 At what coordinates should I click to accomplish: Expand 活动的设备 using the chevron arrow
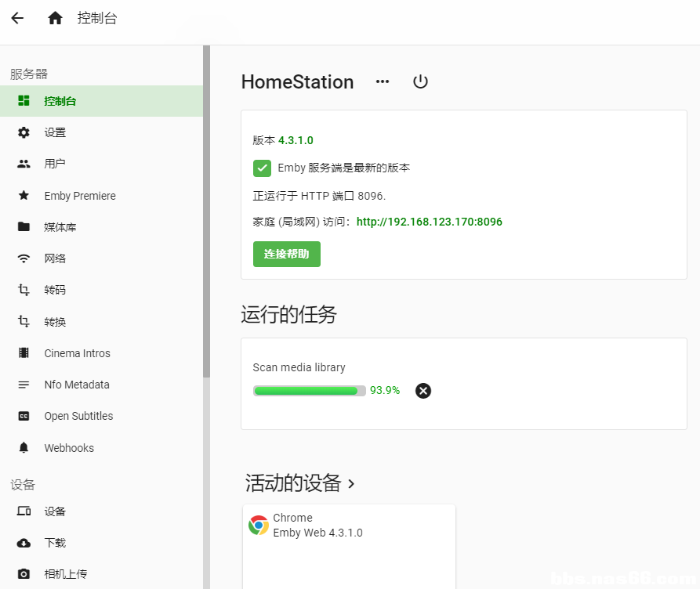351,484
